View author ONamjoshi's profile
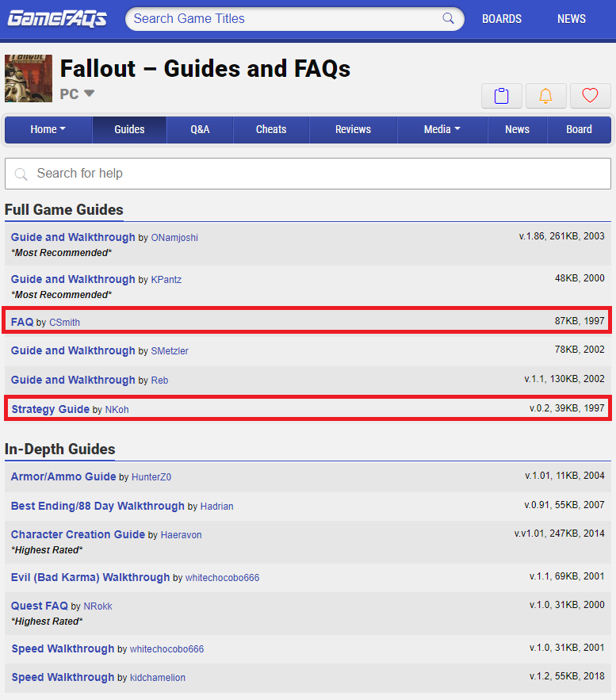The width and height of the screenshot is (616, 700). click(x=174, y=238)
